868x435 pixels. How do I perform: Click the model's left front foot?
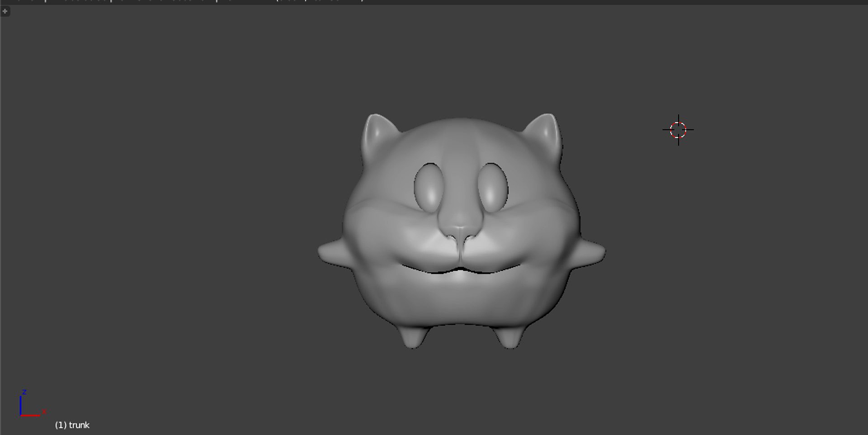(411, 337)
